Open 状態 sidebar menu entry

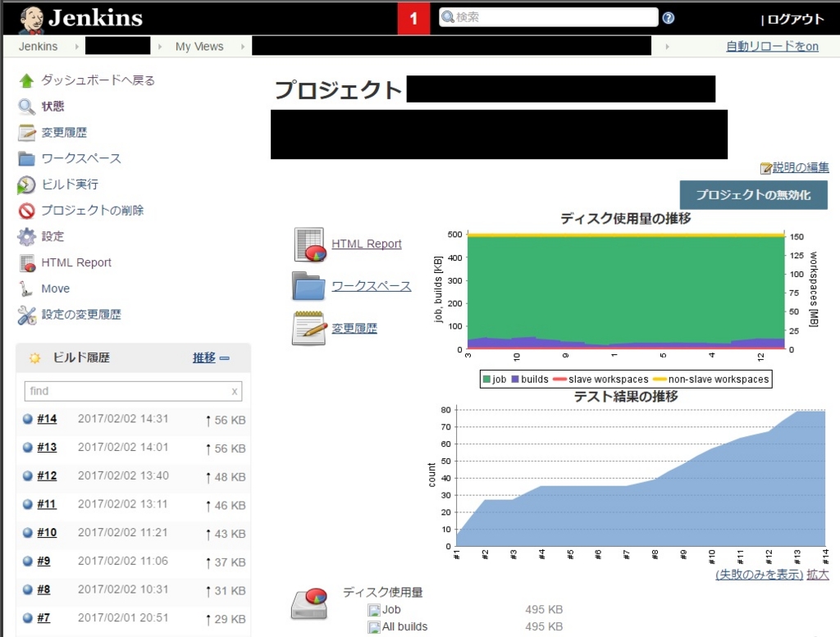[x=52, y=107]
